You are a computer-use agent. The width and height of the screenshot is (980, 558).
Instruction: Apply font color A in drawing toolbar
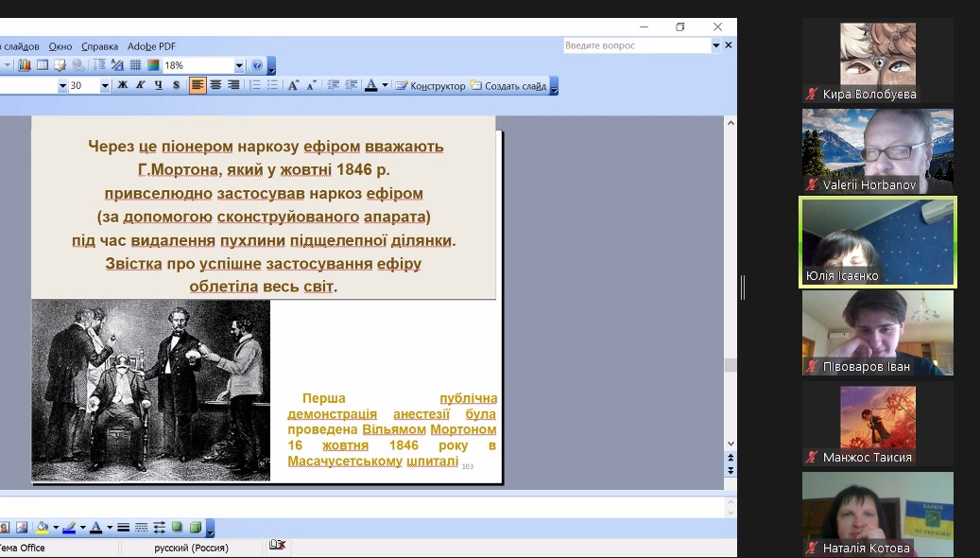point(95,528)
